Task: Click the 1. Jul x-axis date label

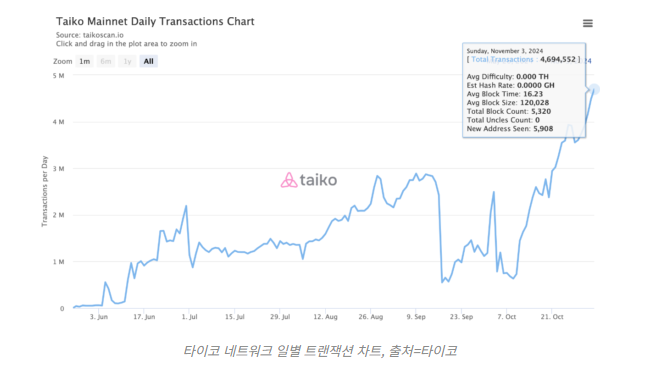Action: pyautogui.click(x=189, y=317)
